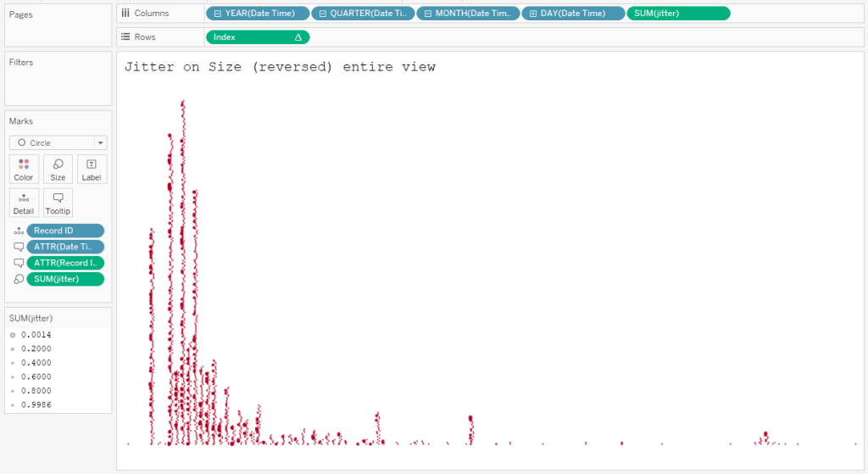This screenshot has width=868, height=474.
Task: Open the Size marks card
Action: tap(58, 169)
